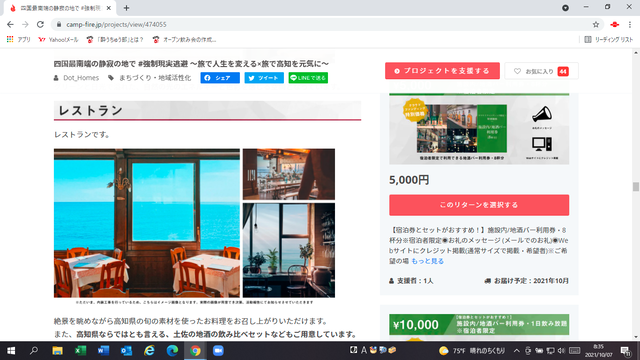Reload the current page
The height and width of the screenshot is (360, 640).
40,24
